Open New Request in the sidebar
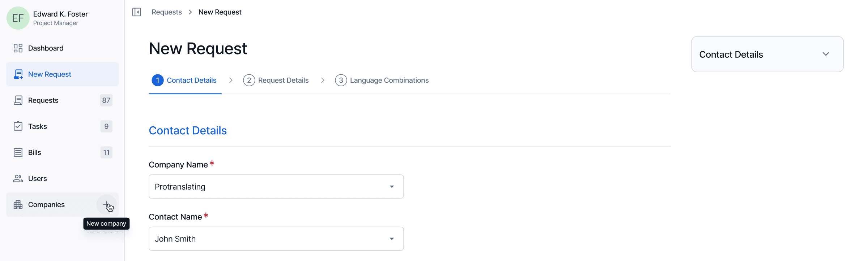Image resolution: width=868 pixels, height=261 pixels. click(x=62, y=74)
